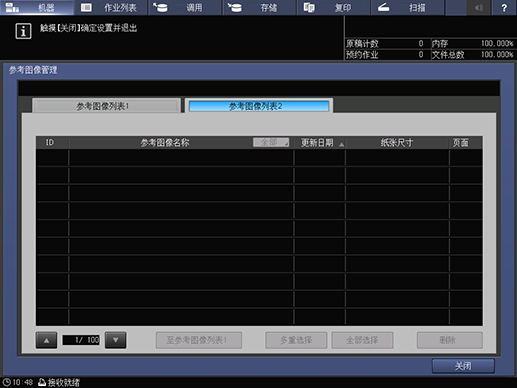Switch to the 复印 copy tab
The width and height of the screenshot is (517, 388).
coord(334,7)
